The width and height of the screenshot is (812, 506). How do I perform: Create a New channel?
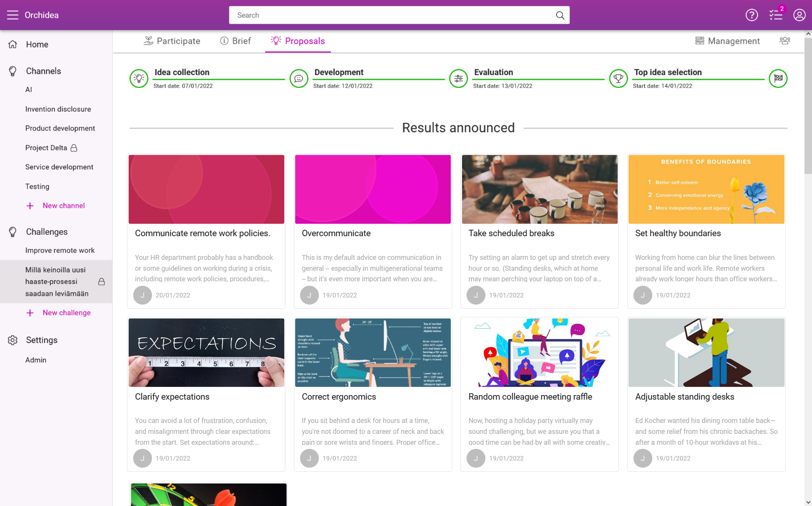[x=64, y=205]
